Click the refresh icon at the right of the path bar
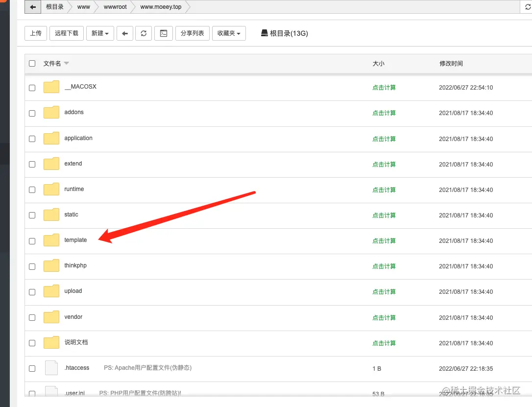 click(528, 7)
